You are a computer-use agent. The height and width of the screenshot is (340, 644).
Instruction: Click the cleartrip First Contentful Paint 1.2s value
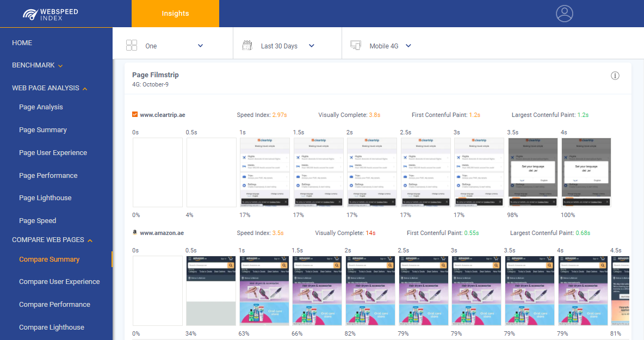coord(474,115)
